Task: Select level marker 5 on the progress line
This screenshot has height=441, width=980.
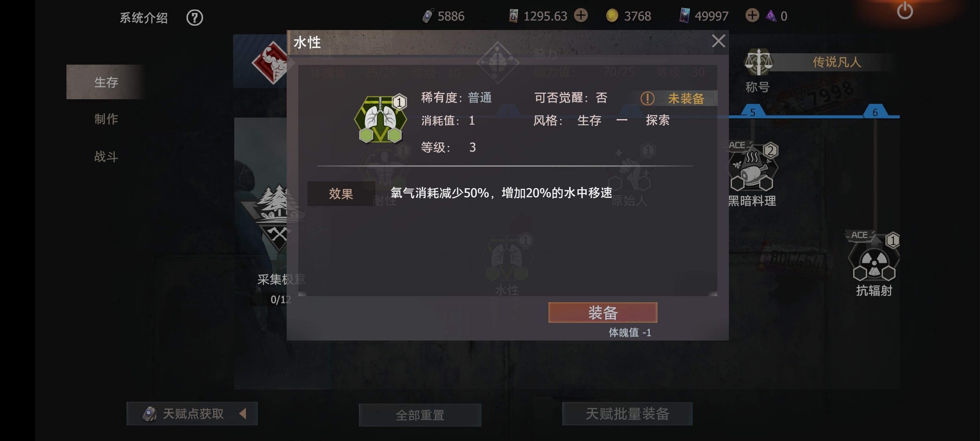Action: 752,111
